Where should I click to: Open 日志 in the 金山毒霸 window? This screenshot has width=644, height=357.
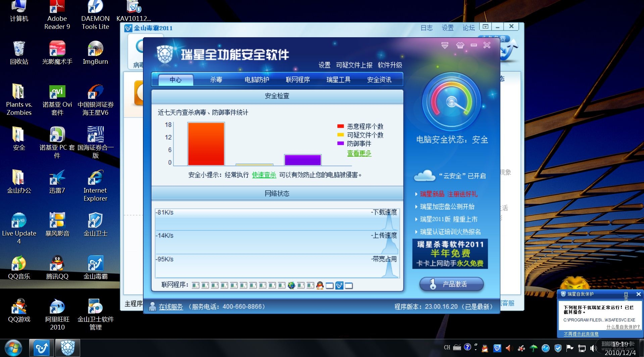(427, 28)
